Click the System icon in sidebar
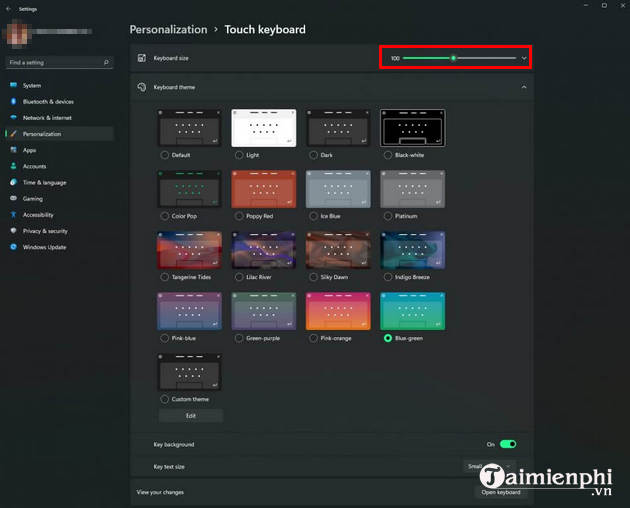The height and width of the screenshot is (508, 630). 13,85
